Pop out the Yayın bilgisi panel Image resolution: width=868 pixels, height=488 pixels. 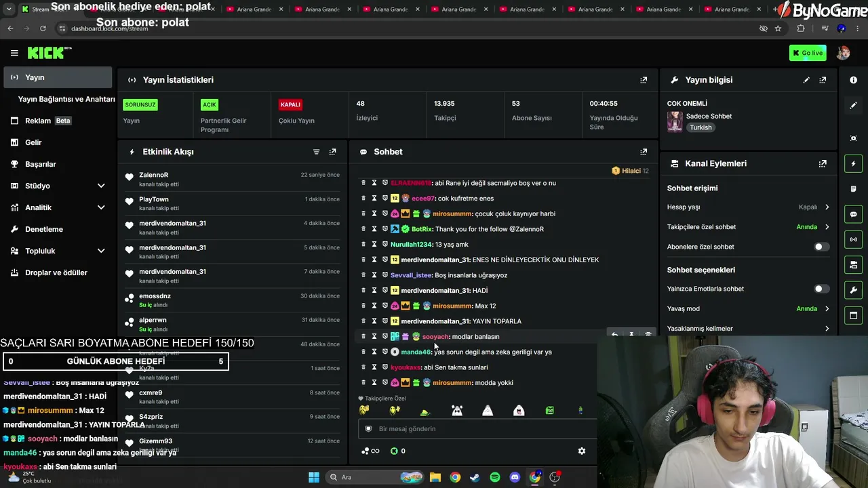coord(823,80)
